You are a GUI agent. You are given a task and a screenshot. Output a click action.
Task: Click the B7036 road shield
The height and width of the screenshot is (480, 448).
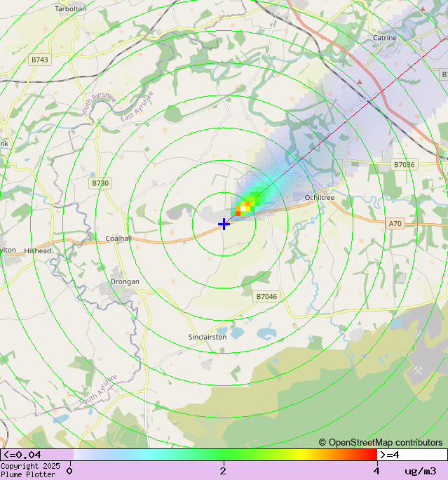point(405,165)
